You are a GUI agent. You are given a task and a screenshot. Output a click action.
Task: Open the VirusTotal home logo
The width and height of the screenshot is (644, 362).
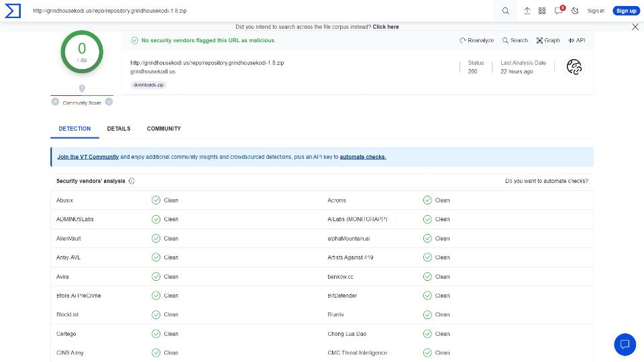(12, 11)
